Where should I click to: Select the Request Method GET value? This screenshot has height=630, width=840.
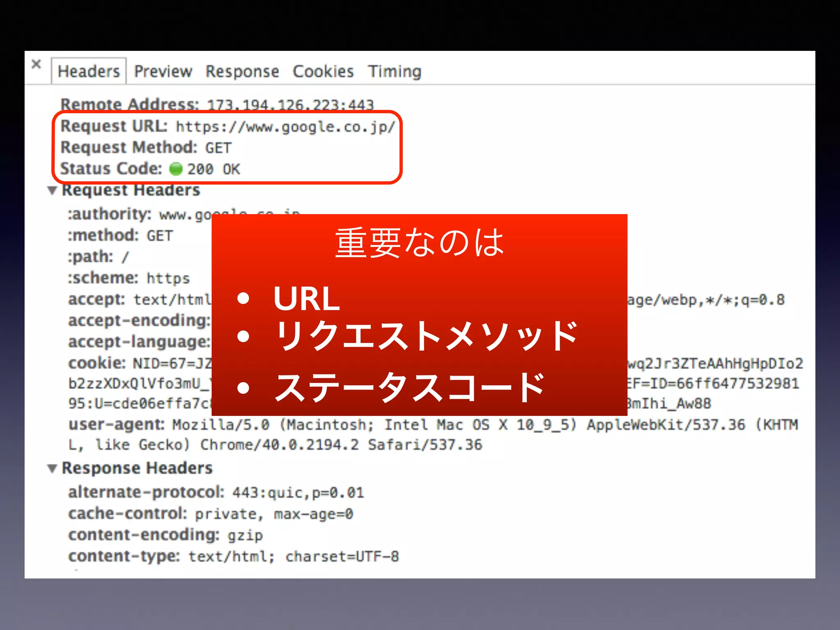[218, 148]
